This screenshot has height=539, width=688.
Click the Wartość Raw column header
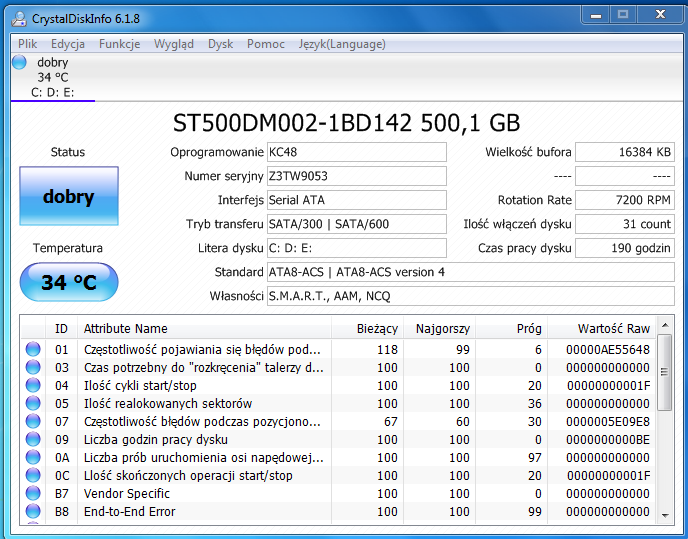point(601,328)
